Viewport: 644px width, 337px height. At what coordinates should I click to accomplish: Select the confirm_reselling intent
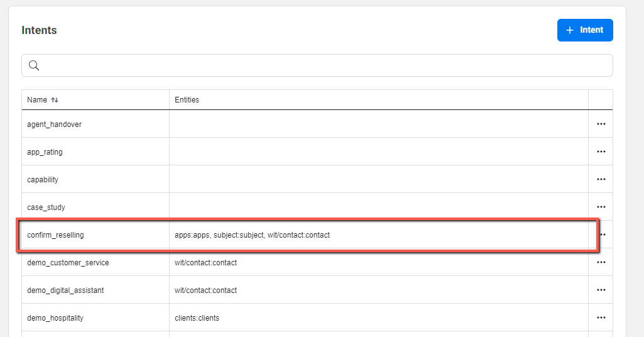(x=55, y=235)
